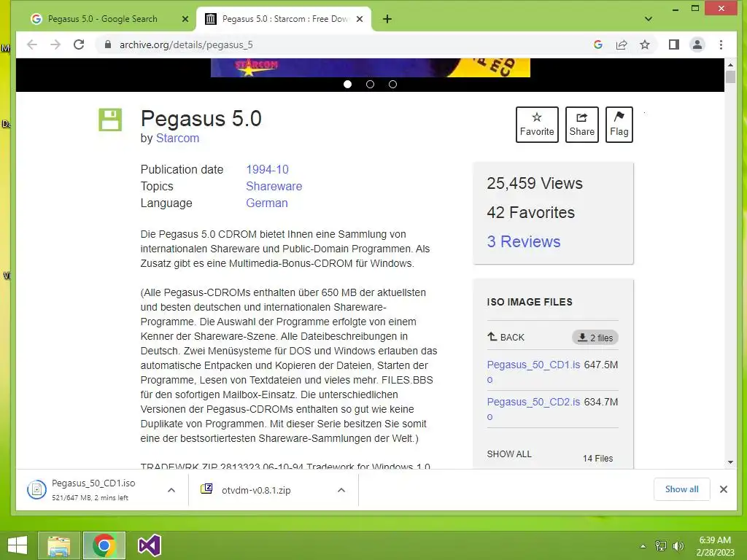View site information via the lock icon
This screenshot has width=747, height=560.
tap(108, 44)
